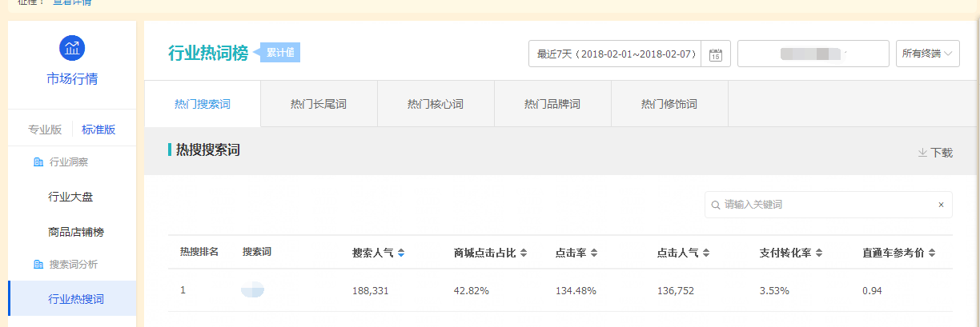Sort by 商城点击占比 column arrows
980x327 pixels.
[x=524, y=253]
